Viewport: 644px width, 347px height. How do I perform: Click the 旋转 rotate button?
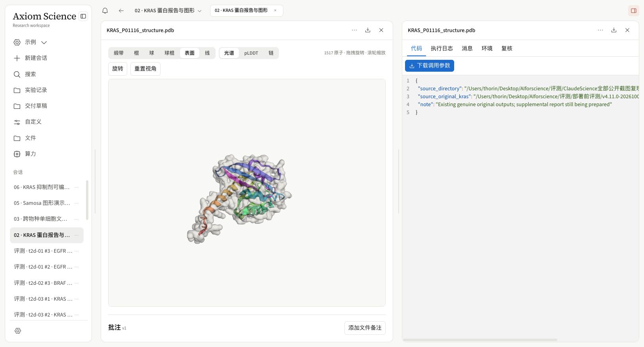[x=118, y=69]
